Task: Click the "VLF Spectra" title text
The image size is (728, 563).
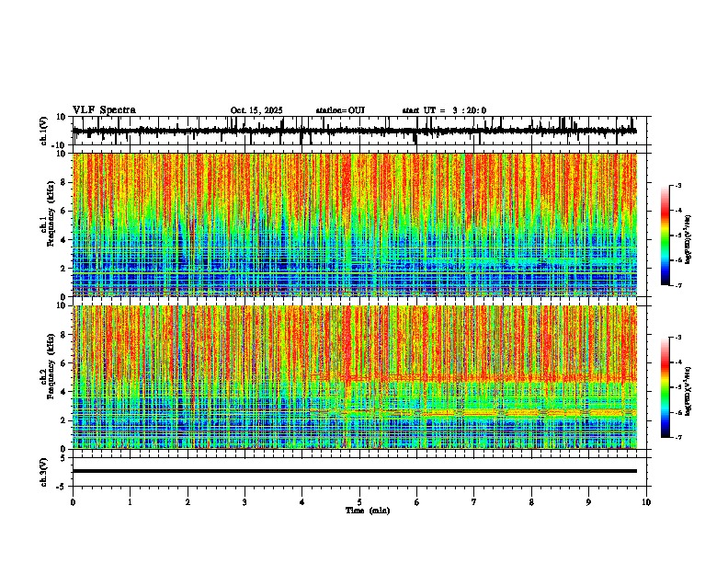Action: (x=104, y=110)
